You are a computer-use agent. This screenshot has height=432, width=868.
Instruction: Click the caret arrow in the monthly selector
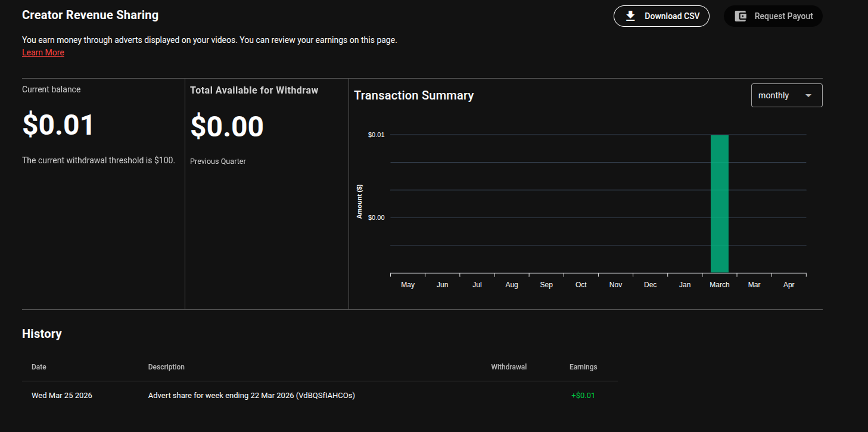(x=808, y=95)
